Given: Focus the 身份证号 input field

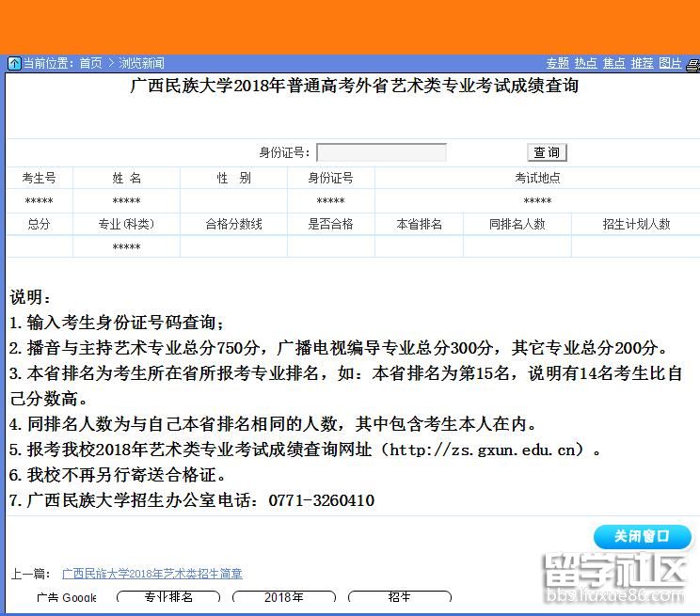Looking at the screenshot, I should pyautogui.click(x=381, y=152).
